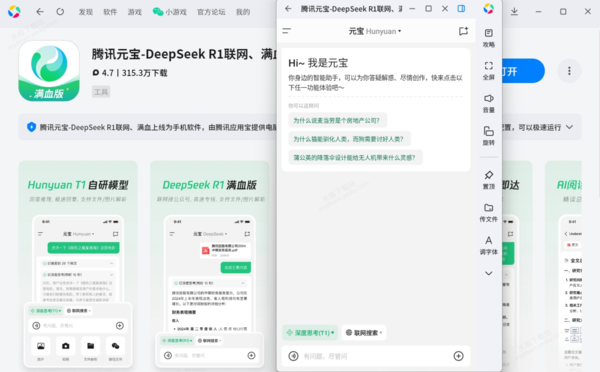Open the 元宝 Hunyuan model dropdown
Viewport: 600px width, 372px height.
(375, 31)
